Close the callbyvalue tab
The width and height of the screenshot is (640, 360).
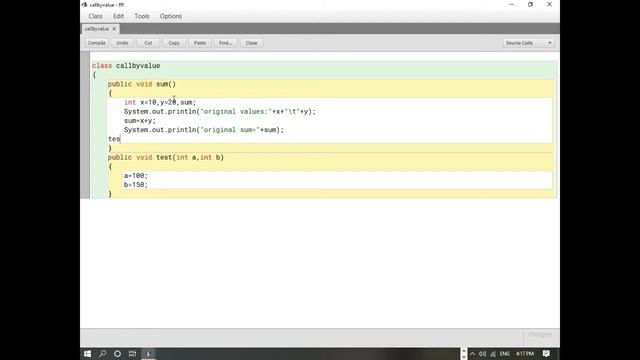click(114, 29)
